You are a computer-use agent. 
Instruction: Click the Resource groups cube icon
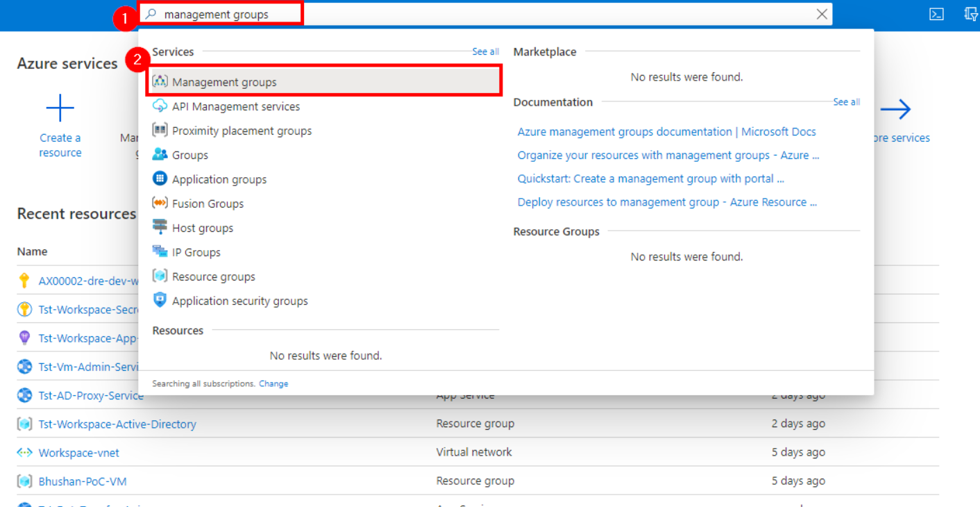(160, 276)
